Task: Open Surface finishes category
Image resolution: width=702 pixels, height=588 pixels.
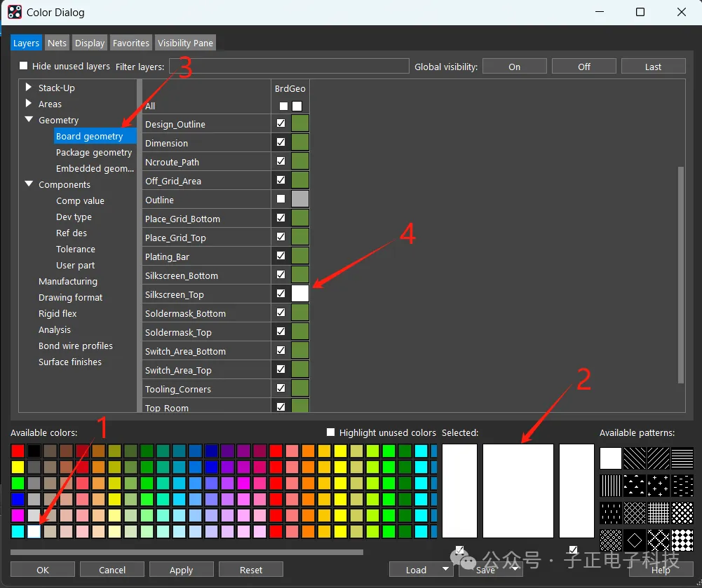Action: [70, 362]
